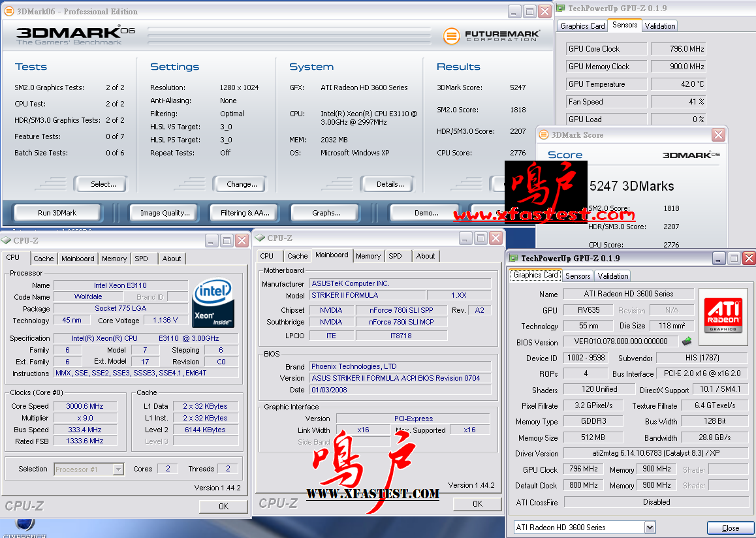Click the Run 3DMark button

coord(57,213)
